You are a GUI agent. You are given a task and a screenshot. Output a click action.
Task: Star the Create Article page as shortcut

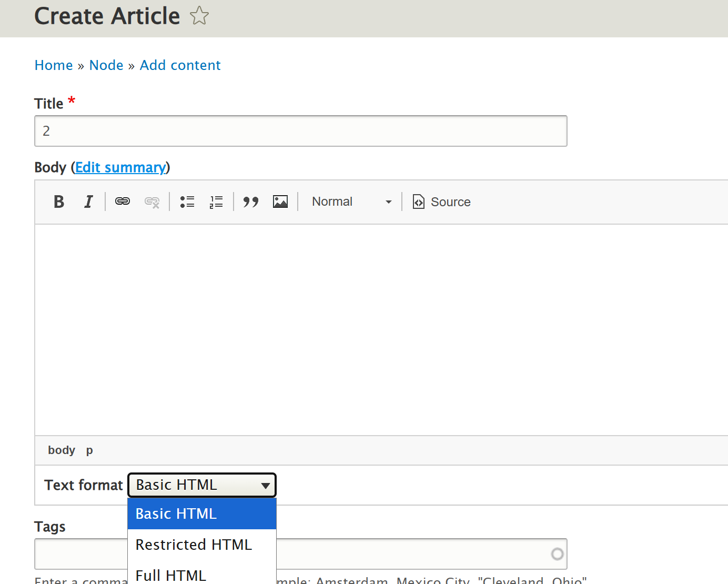click(x=199, y=16)
